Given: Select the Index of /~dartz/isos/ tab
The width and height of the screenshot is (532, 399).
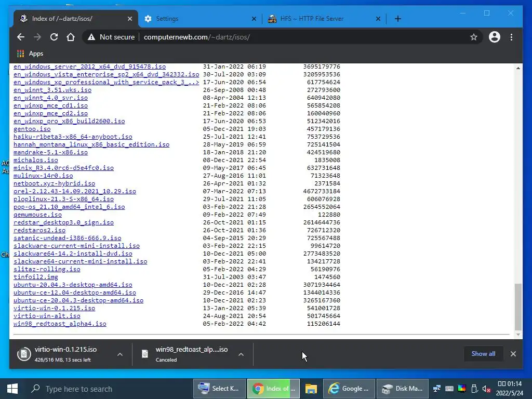Looking at the screenshot, I should (x=76, y=19).
